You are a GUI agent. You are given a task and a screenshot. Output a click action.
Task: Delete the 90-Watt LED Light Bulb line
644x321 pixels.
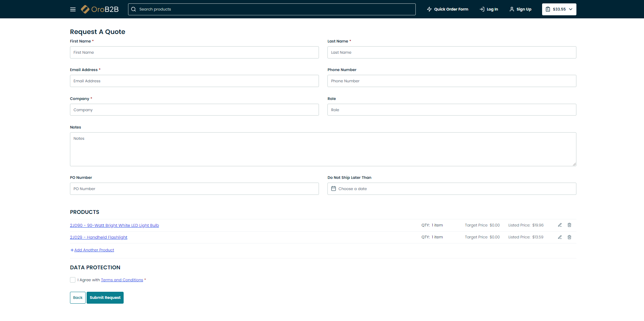[570, 225]
